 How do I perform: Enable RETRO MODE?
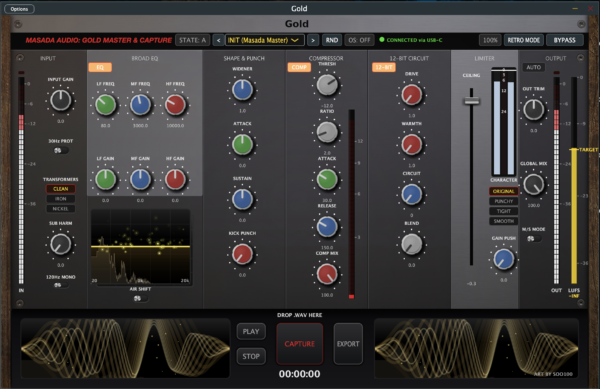pyautogui.click(x=523, y=40)
